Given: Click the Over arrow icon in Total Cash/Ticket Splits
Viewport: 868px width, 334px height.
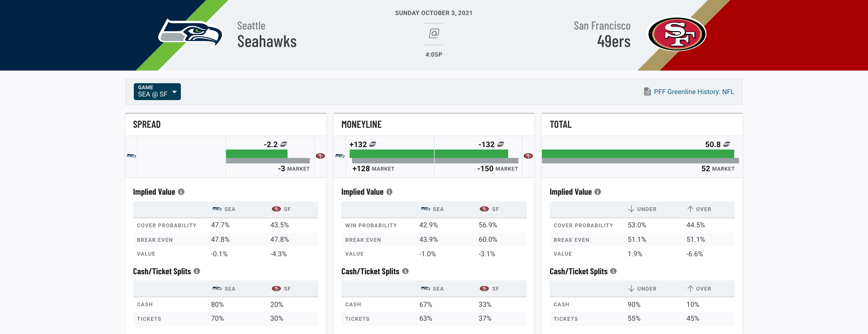Looking at the screenshot, I should tap(690, 288).
